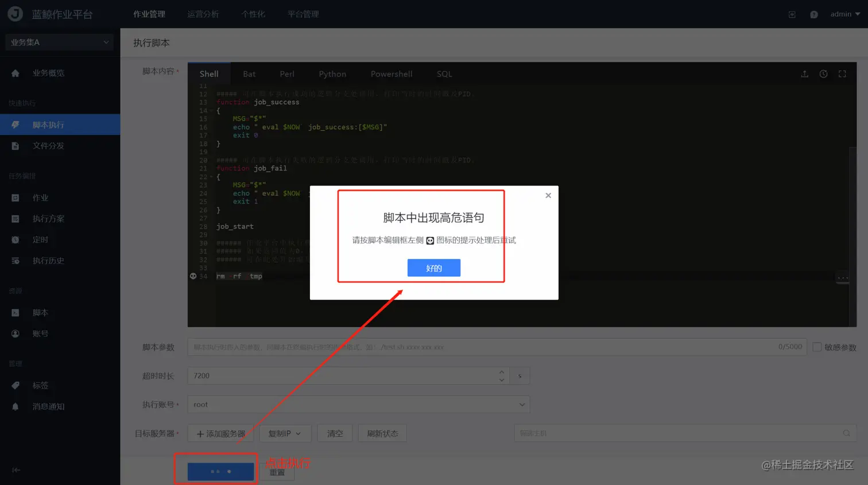Open the admin user dropdown
The width and height of the screenshot is (868, 485).
pyautogui.click(x=845, y=14)
